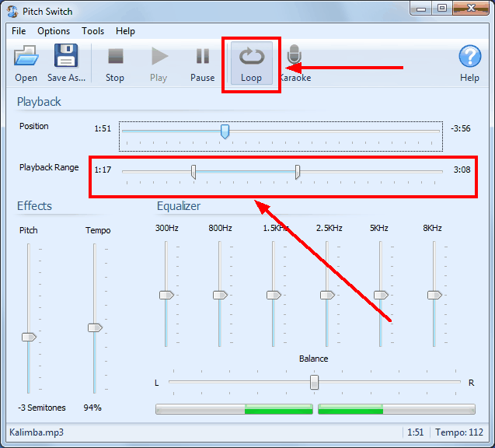Click the Tempo slider thumb
Screen dimensions: 495x448
[x=95, y=327]
